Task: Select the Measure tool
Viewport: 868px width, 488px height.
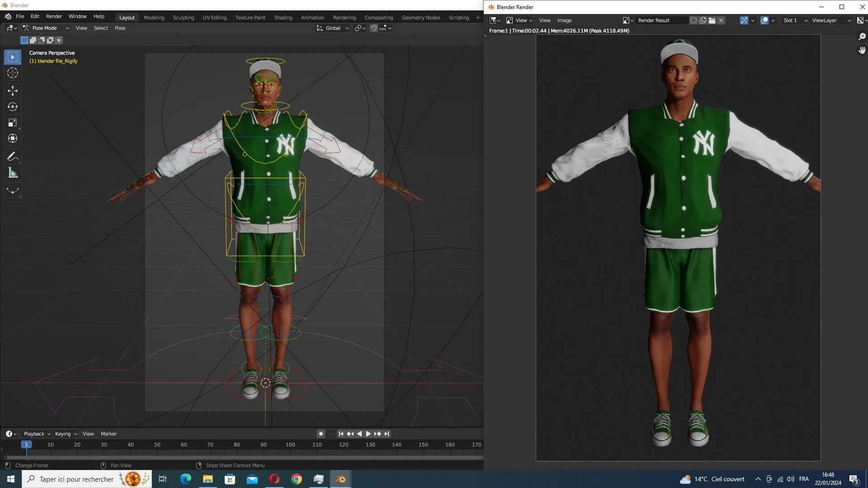Action: click(13, 173)
